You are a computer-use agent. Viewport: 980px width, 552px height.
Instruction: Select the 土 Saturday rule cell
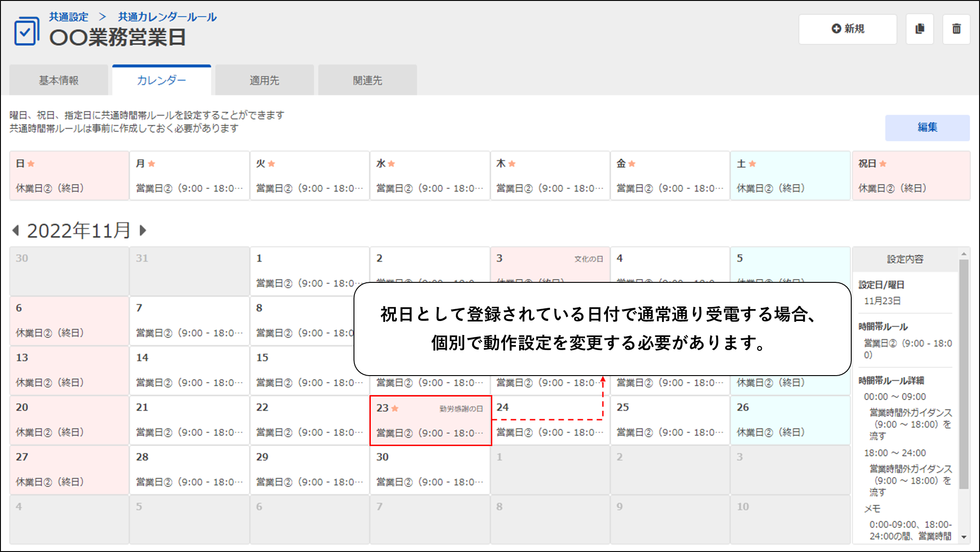(790, 176)
